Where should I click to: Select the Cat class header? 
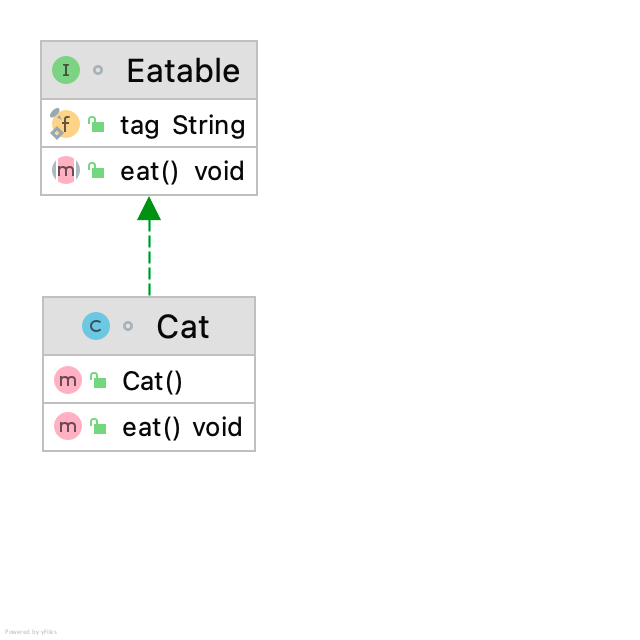183,327
